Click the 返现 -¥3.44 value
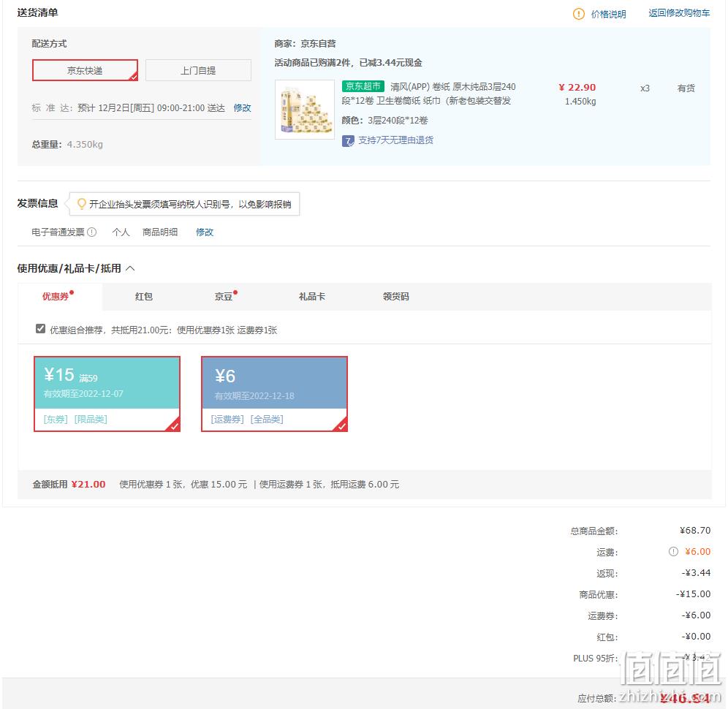The height and width of the screenshot is (709, 728). point(696,573)
